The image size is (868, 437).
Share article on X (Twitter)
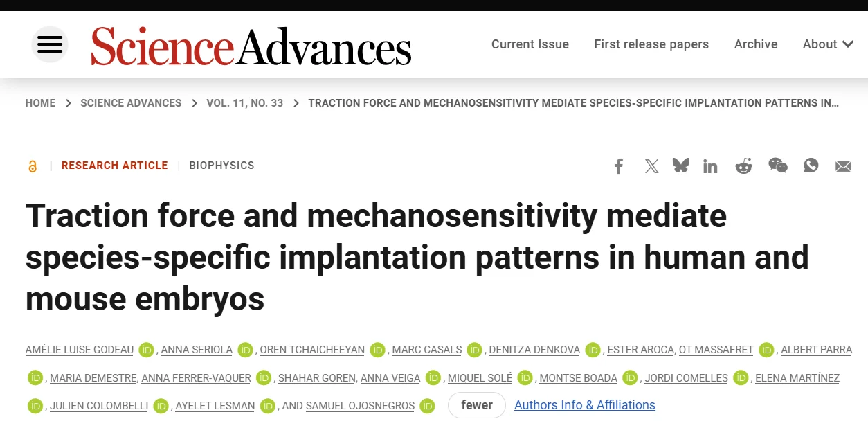point(651,166)
